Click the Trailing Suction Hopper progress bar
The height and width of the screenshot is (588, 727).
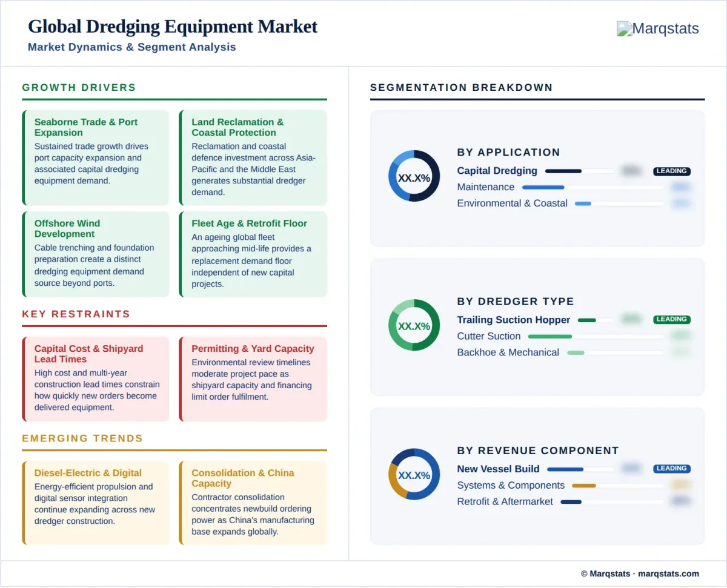(x=596, y=320)
